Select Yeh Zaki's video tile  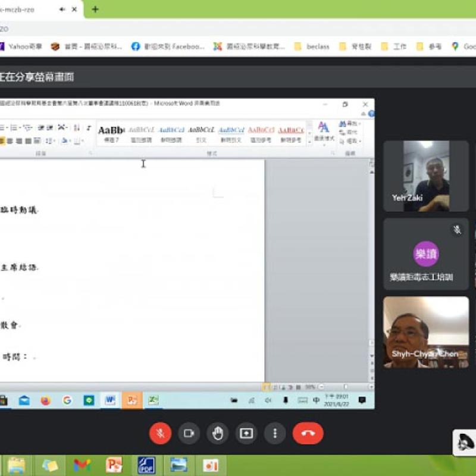click(426, 176)
